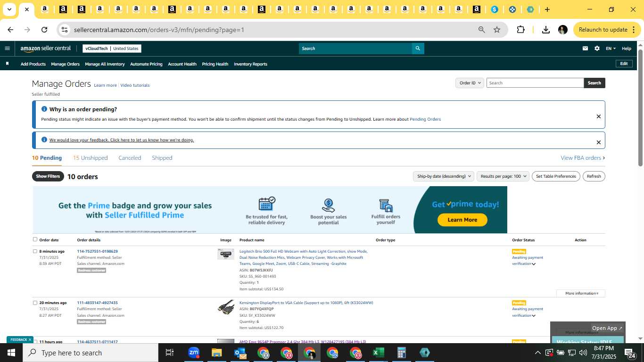Click Relaunch to update button
The height and width of the screenshot is (362, 644).
coord(607,30)
